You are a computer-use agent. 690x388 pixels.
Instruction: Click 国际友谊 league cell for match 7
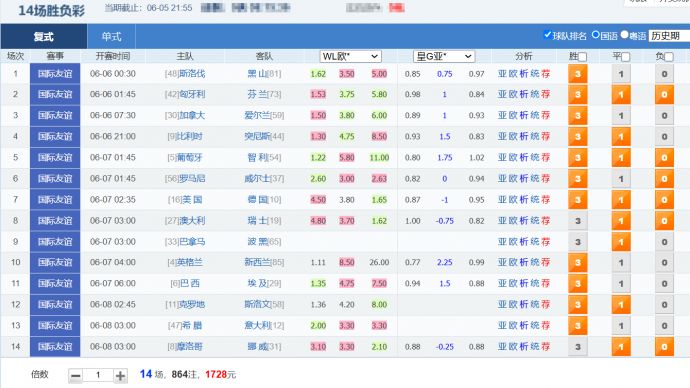click(x=55, y=200)
